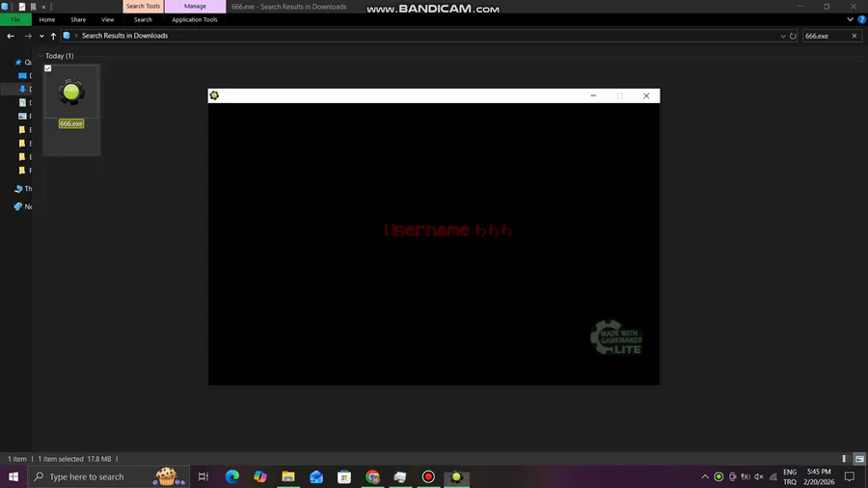Image resolution: width=868 pixels, height=488 pixels.
Task: Open the recent locations dropdown
Action: (41, 36)
